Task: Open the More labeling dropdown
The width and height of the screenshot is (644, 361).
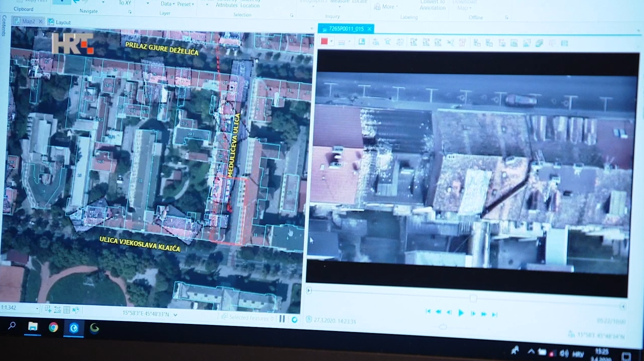Action: click(388, 7)
